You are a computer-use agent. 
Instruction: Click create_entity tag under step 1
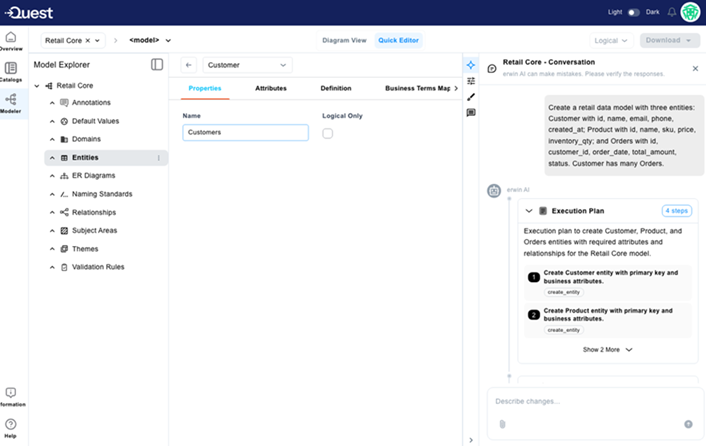(564, 292)
